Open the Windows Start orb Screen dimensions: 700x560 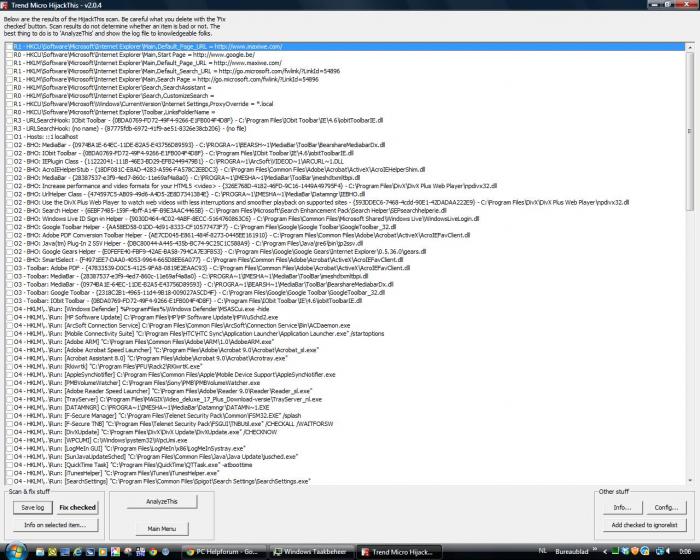pos(16,552)
